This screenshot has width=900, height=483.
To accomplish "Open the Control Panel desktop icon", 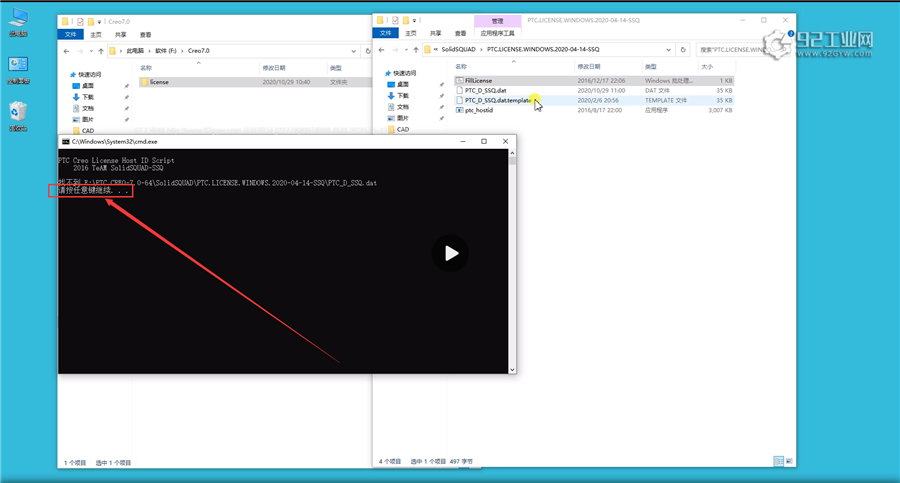I will (x=18, y=70).
